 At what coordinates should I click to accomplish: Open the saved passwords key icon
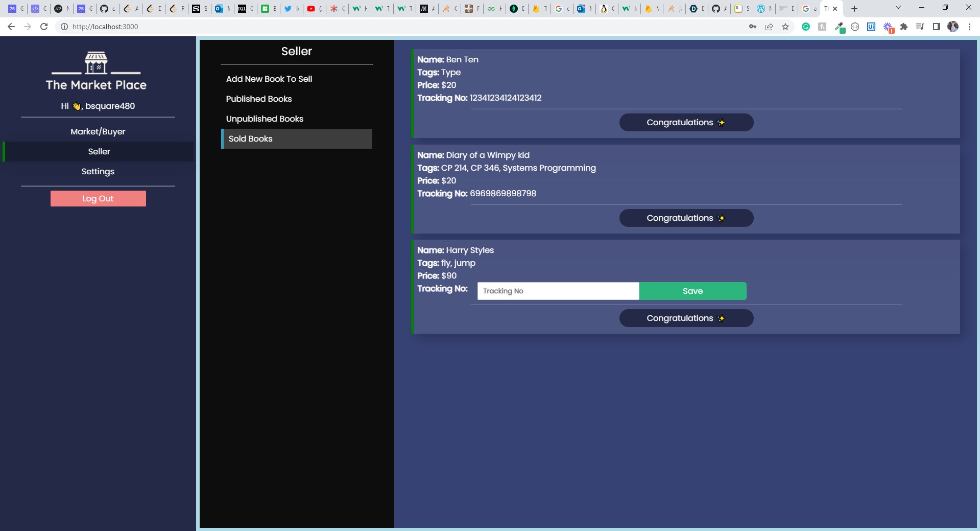tap(753, 27)
